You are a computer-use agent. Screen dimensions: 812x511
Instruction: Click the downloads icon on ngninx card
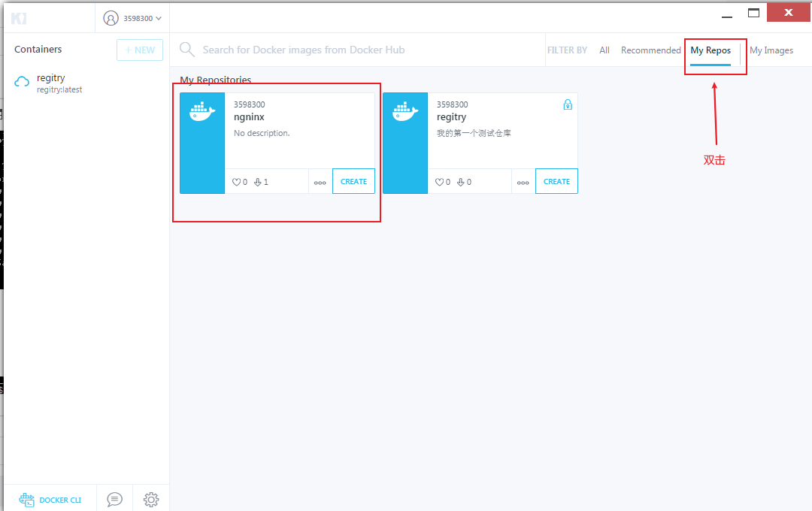(x=257, y=183)
